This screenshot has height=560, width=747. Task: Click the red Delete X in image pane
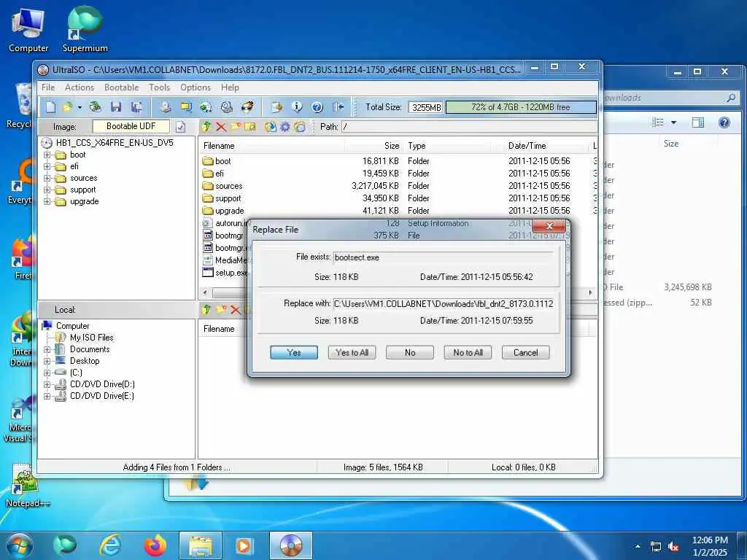(x=221, y=127)
